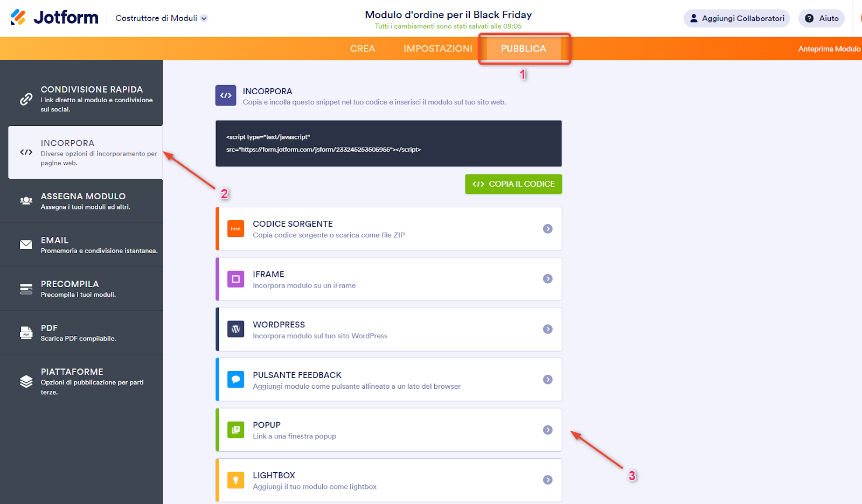Click the WordPress logo icon
Screen dimensions: 862x504
tap(235, 329)
